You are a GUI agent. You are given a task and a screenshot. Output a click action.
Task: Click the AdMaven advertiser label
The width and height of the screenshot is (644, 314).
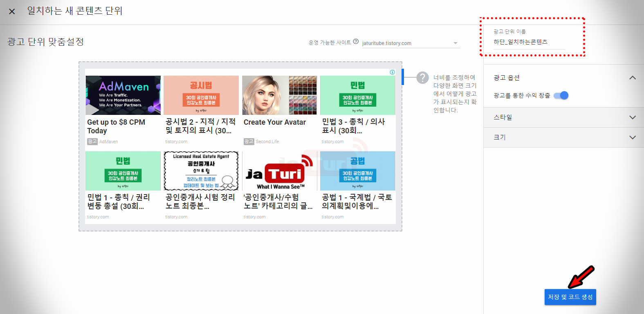tap(108, 141)
